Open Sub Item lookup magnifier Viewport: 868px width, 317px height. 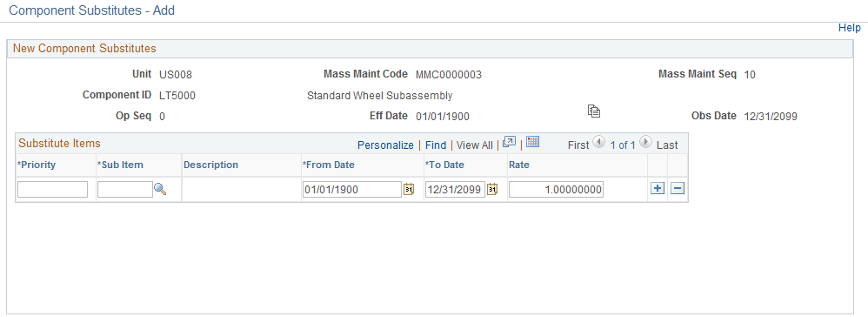coord(160,190)
